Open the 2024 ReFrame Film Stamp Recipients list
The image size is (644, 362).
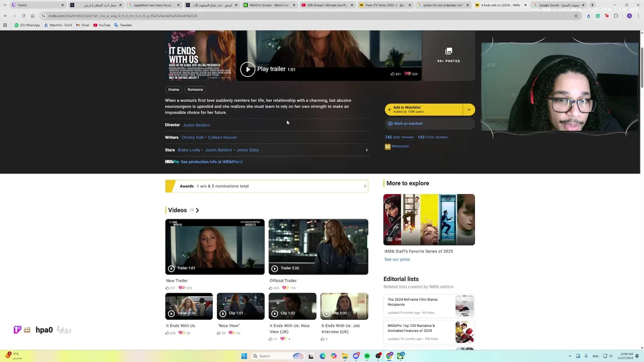(429, 306)
